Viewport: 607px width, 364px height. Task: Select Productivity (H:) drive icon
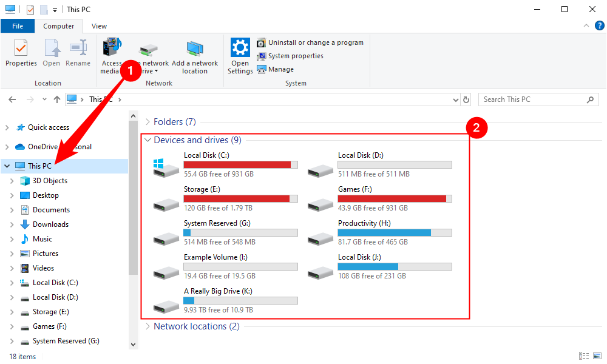point(320,238)
